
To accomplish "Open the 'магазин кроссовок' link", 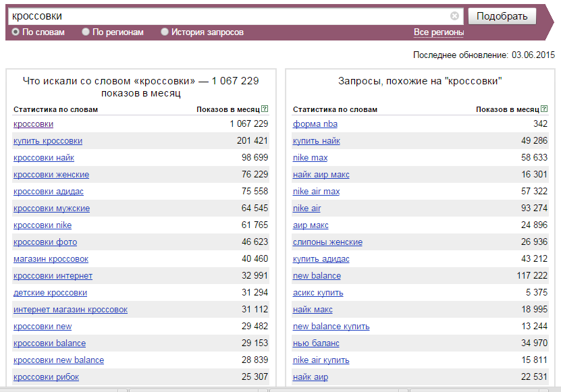I will tap(51, 259).
